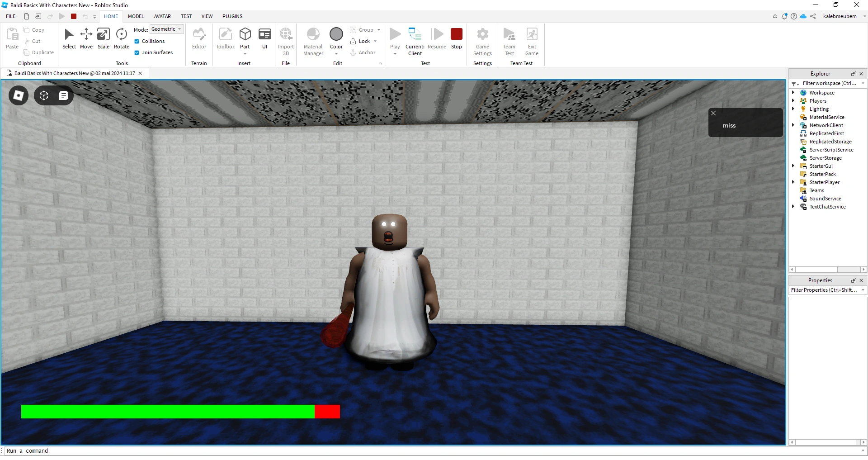Open the kalebmeubem account menu

(844, 16)
